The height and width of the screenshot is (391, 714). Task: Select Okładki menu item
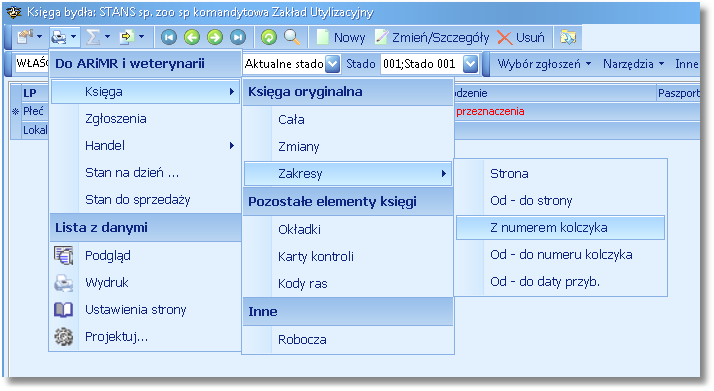click(x=348, y=229)
